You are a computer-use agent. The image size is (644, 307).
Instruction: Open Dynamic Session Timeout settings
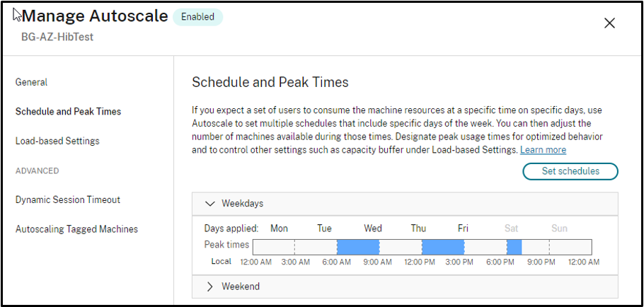(68, 199)
